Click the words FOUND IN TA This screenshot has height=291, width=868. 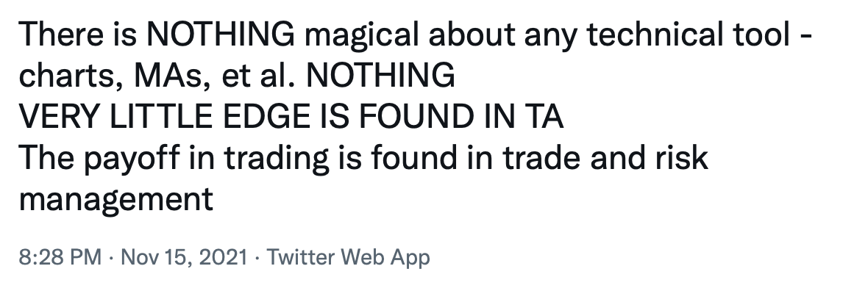pos(461,117)
